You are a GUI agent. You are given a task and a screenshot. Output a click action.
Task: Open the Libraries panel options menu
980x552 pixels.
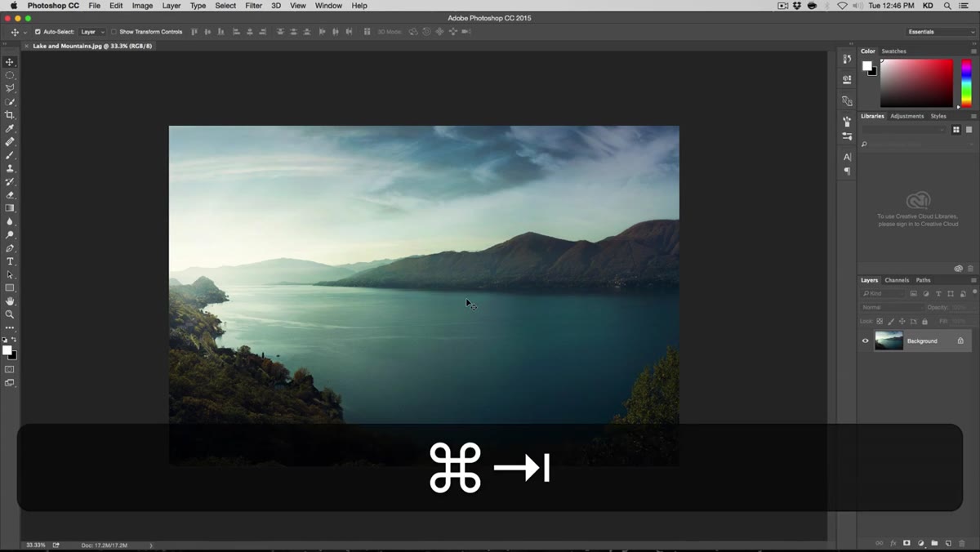pos(973,116)
